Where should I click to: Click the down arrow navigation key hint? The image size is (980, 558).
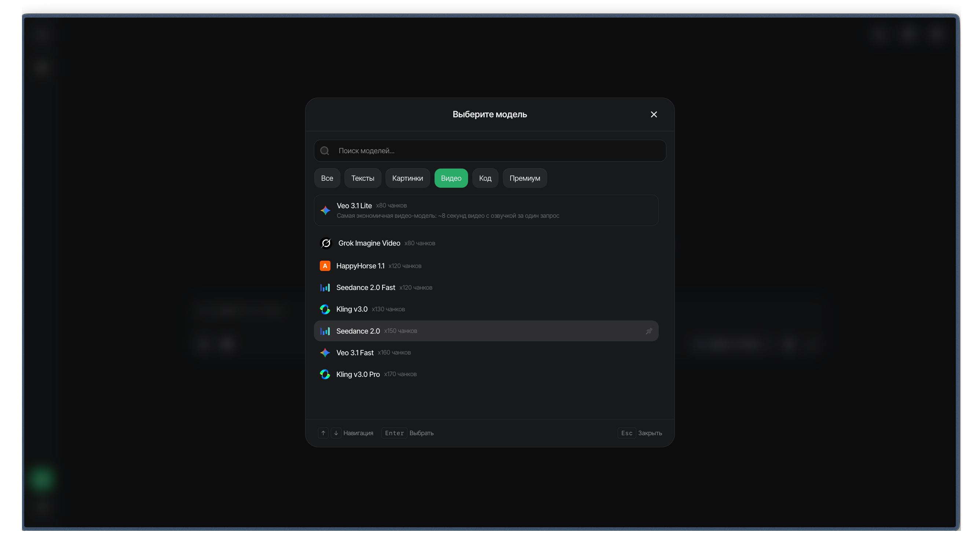click(336, 433)
